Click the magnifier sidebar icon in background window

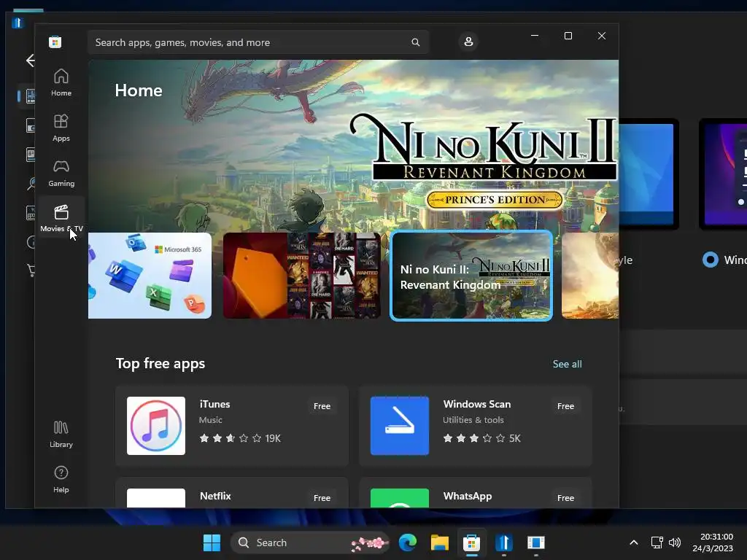pos(31,183)
